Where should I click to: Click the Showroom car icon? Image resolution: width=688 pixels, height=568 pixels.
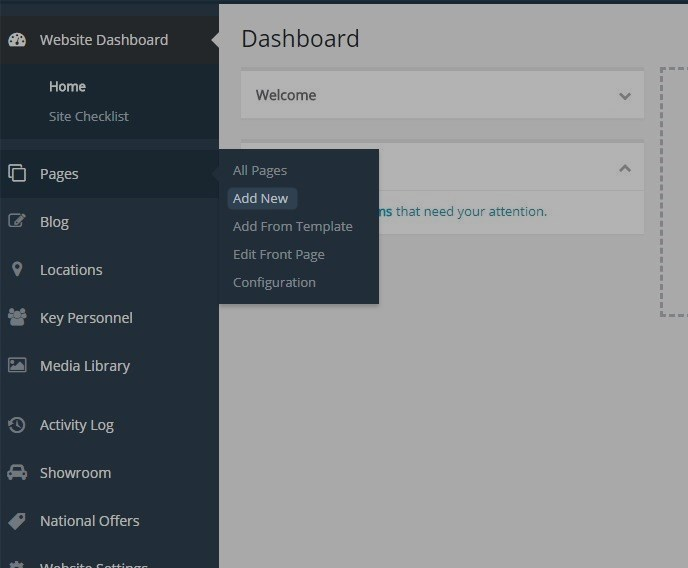17,472
